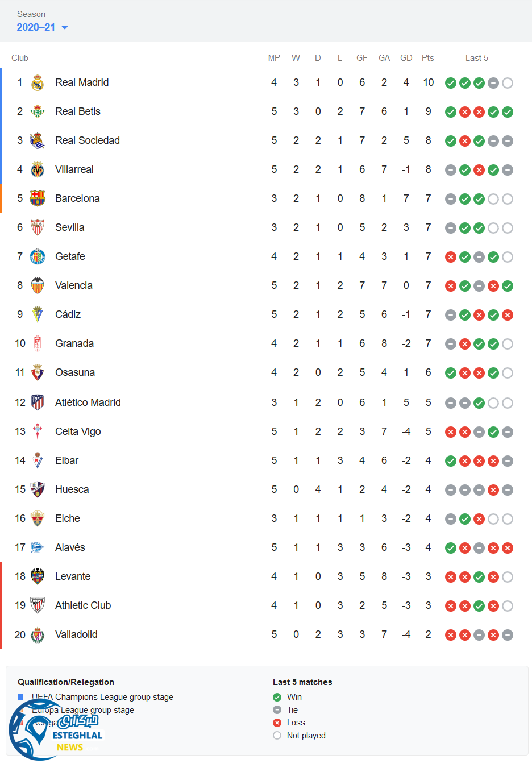Click Valladolid's first loss indicator in Last 5
The image size is (532, 776).
point(451,635)
